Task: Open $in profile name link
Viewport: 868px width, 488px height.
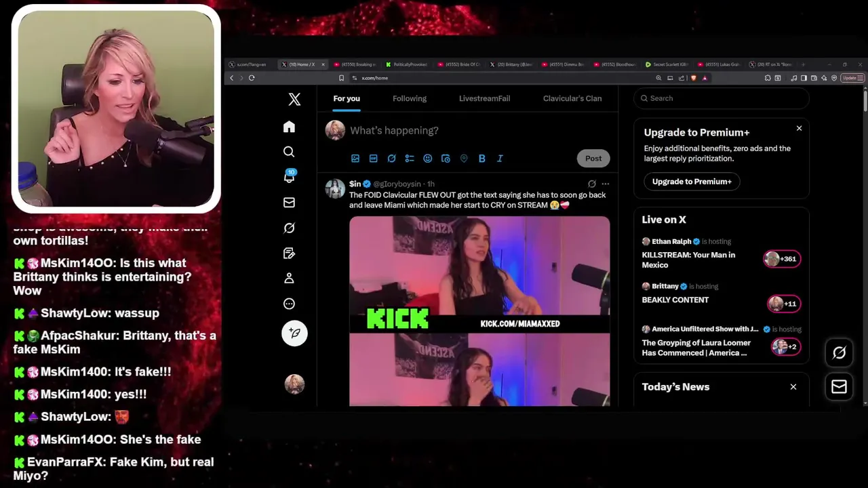Action: (355, 184)
